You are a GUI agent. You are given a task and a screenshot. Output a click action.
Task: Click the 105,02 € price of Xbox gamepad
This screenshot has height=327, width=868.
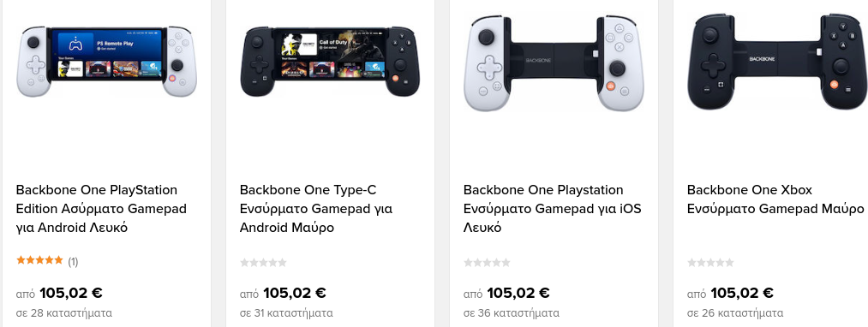pyautogui.click(x=742, y=293)
